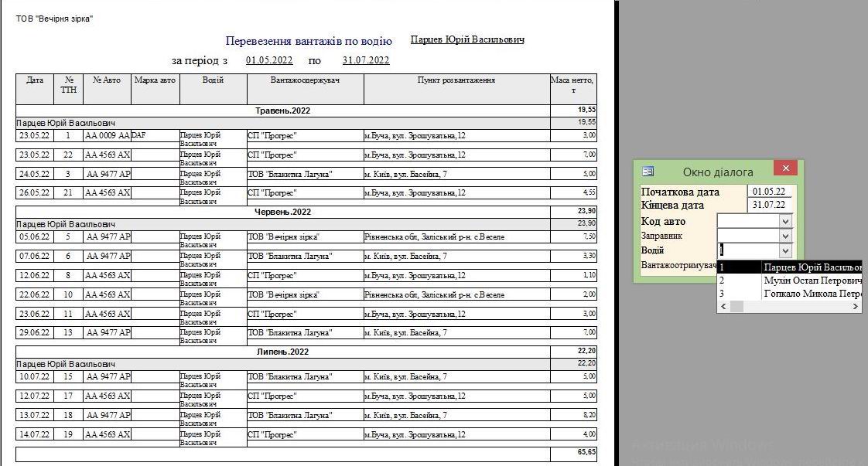Click the mass value 8,20 in the 13.07.22 row
This screenshot has width=868, height=466.
pyautogui.click(x=589, y=414)
